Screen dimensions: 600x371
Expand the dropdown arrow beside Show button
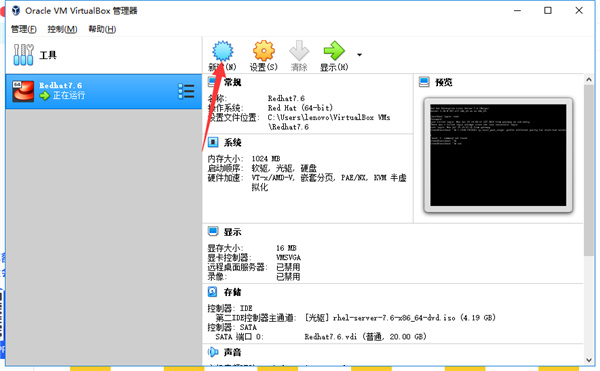359,55
